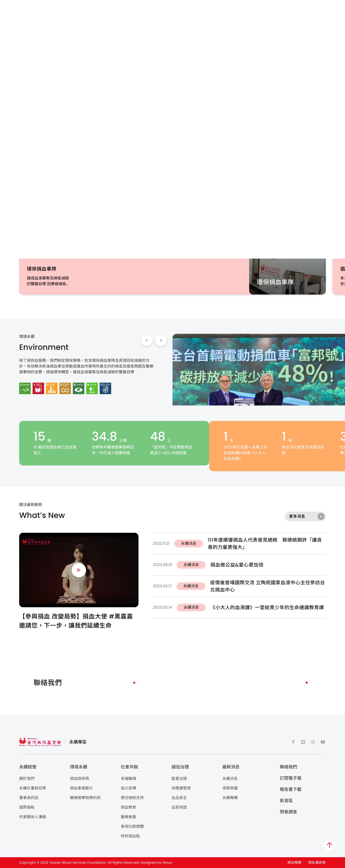Go to previous Environment slide
This screenshot has height=868, width=345.
(146, 340)
